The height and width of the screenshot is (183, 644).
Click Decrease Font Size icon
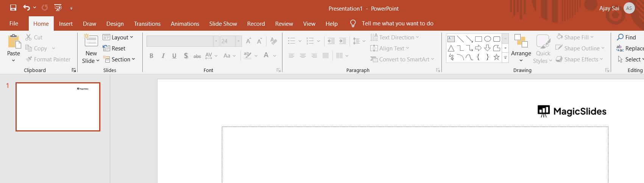click(260, 41)
